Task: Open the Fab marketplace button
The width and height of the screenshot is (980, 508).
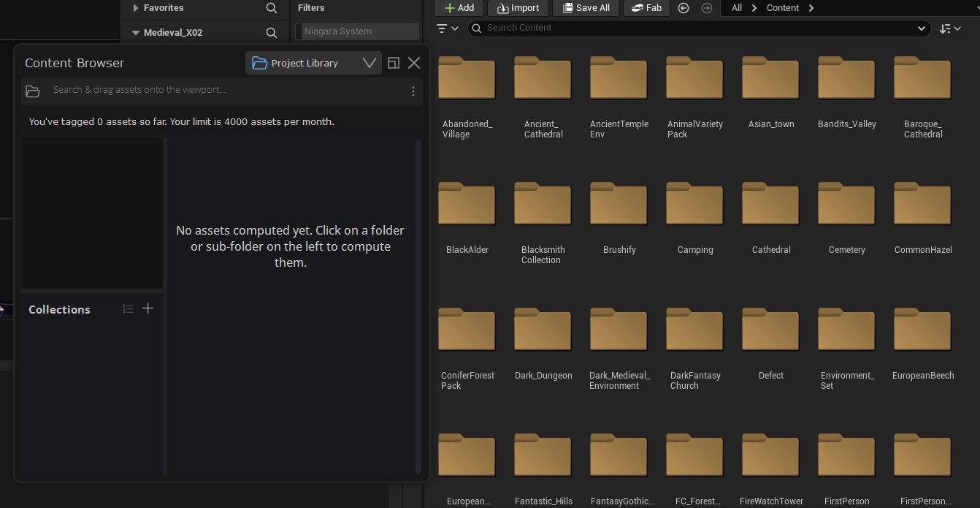Action: click(646, 8)
